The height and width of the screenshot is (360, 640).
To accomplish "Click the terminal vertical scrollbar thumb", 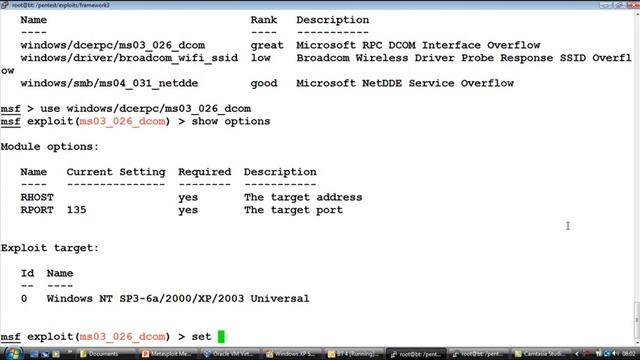I will (x=637, y=321).
